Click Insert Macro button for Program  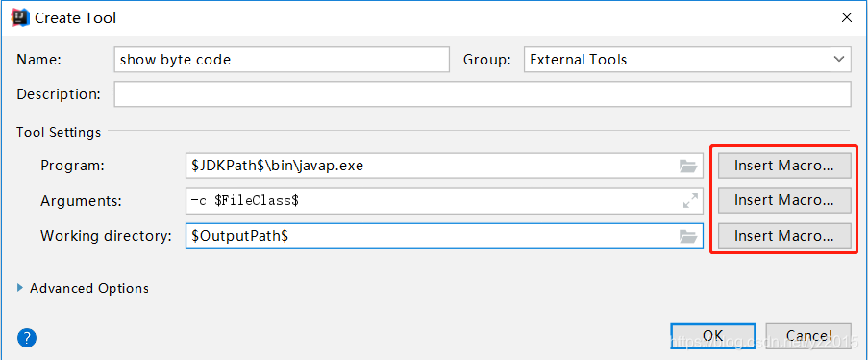pos(783,166)
